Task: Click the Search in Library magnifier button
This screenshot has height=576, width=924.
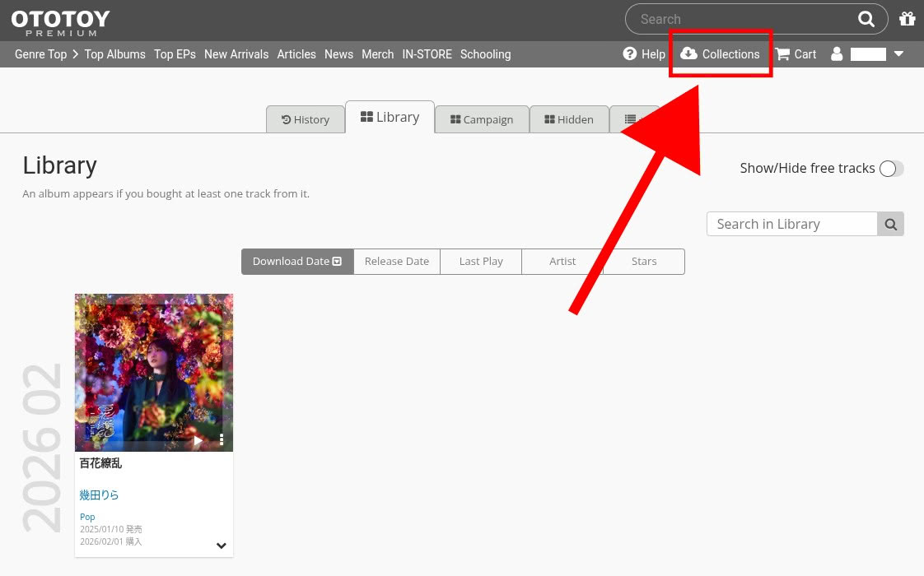Action: click(x=890, y=224)
